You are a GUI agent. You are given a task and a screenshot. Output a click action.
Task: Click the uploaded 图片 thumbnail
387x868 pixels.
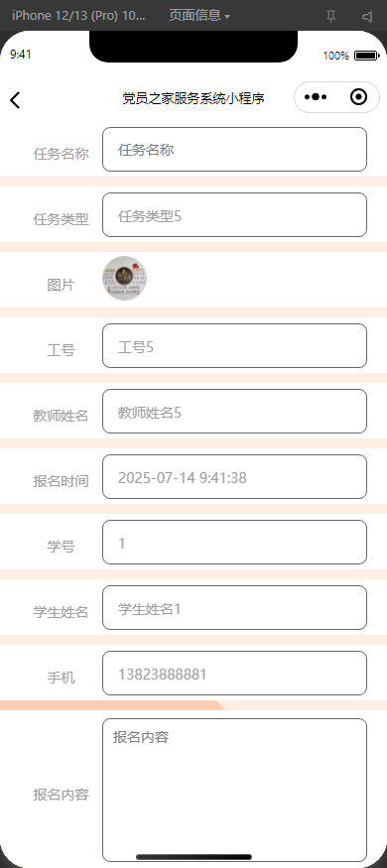[125, 279]
